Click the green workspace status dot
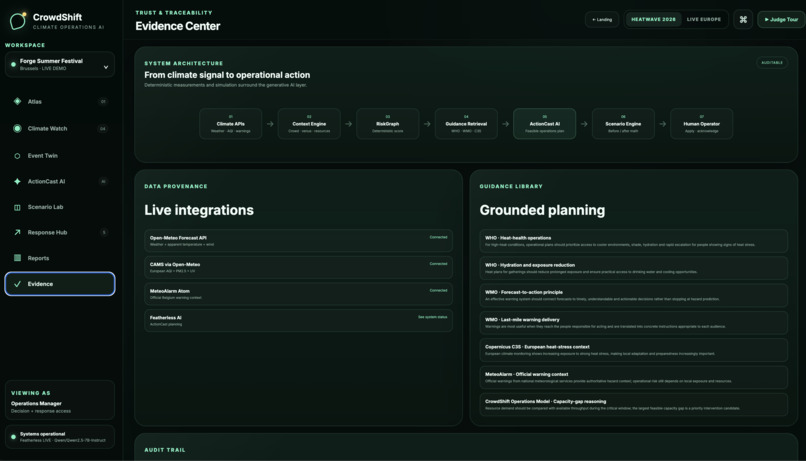 (13, 64)
